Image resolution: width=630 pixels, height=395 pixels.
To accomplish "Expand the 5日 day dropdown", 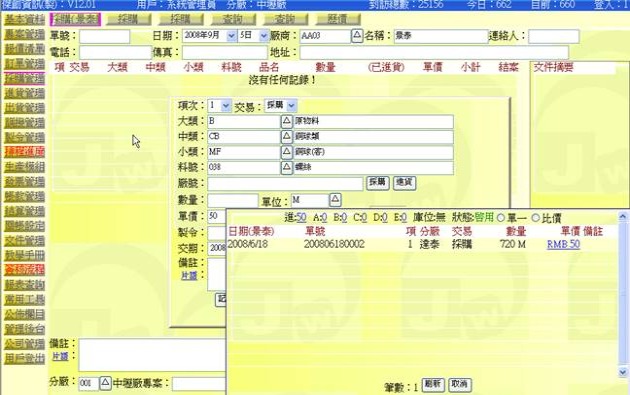I will pyautogui.click(x=264, y=36).
